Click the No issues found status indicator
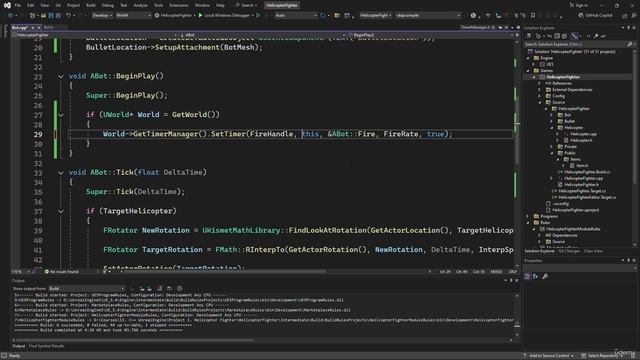The image size is (640, 360). click(x=62, y=271)
